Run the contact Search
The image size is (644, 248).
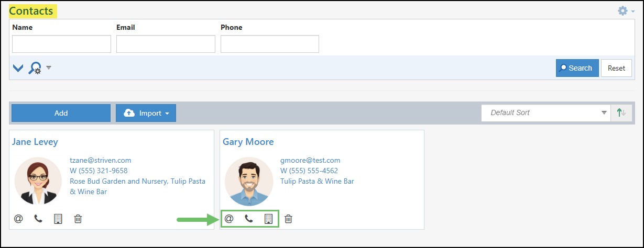point(577,68)
